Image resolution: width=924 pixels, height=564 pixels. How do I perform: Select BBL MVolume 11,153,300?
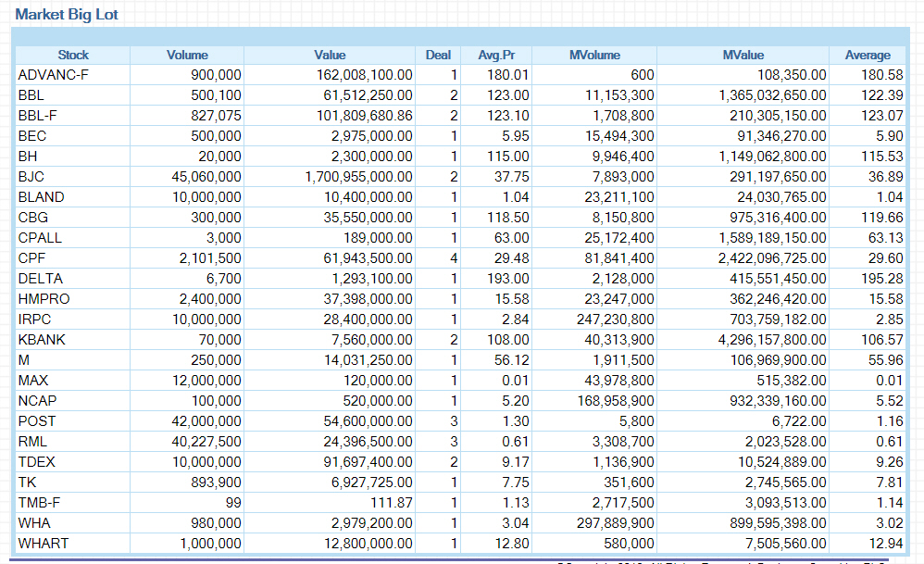[x=619, y=95]
